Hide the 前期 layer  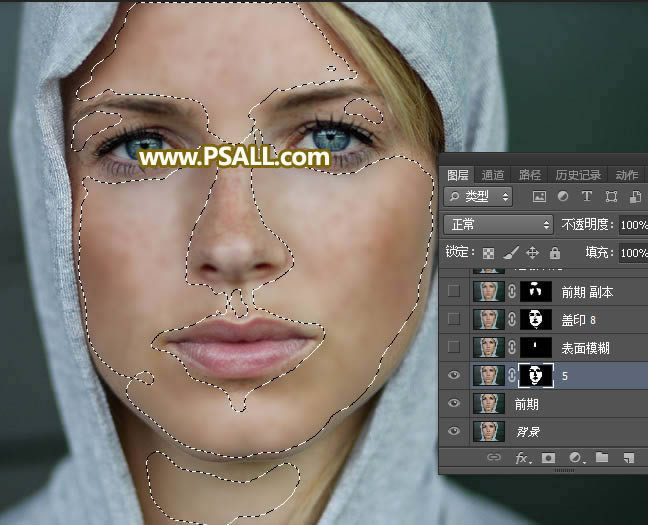(455, 403)
